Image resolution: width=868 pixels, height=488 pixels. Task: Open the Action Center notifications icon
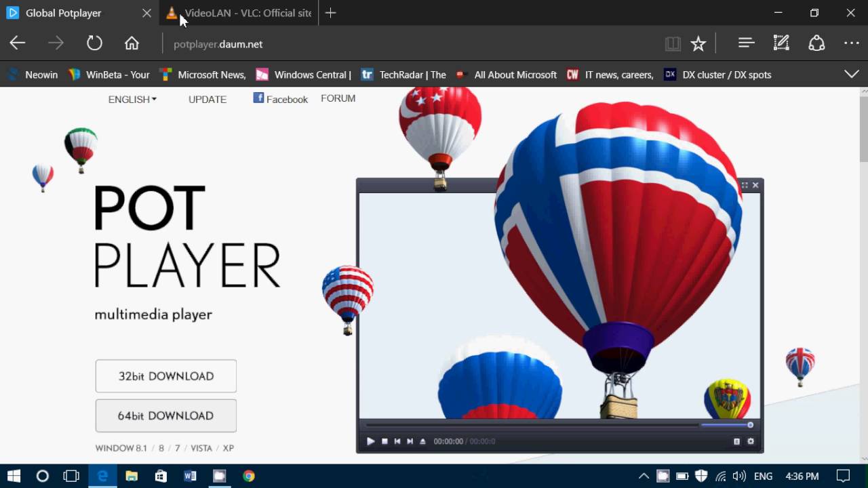coord(843,476)
